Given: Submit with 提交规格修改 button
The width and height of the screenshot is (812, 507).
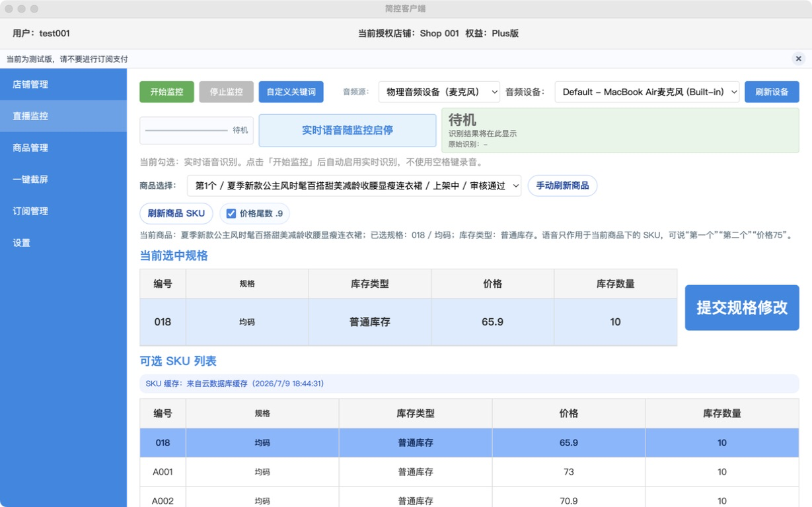Looking at the screenshot, I should point(742,308).
